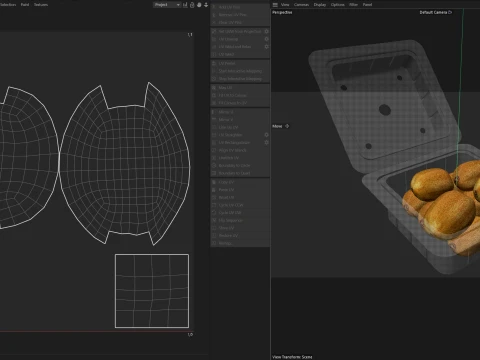Run the UV Straighten command

237,135
